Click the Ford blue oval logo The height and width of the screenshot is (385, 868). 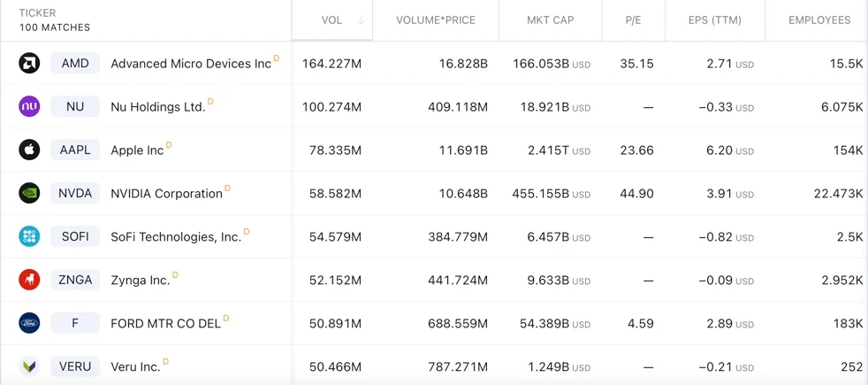click(29, 323)
